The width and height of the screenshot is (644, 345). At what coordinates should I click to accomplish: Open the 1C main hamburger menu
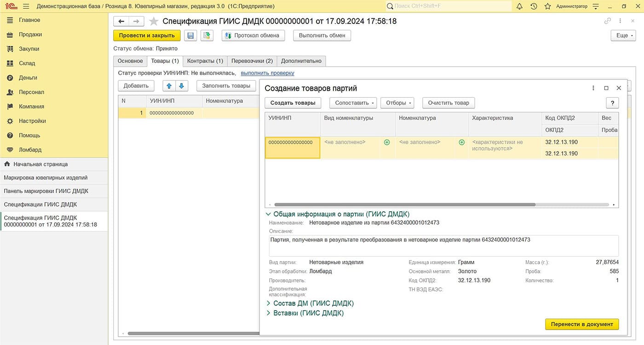(26, 6)
